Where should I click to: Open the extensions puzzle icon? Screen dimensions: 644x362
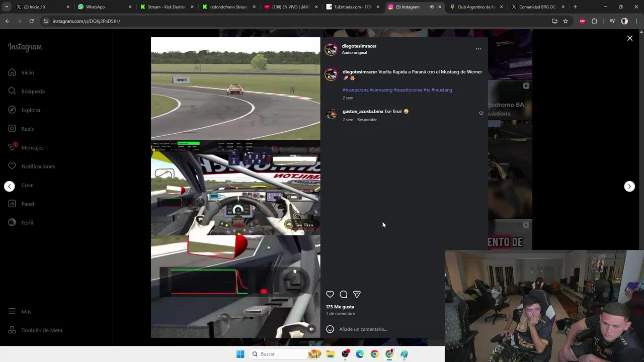tap(594, 21)
